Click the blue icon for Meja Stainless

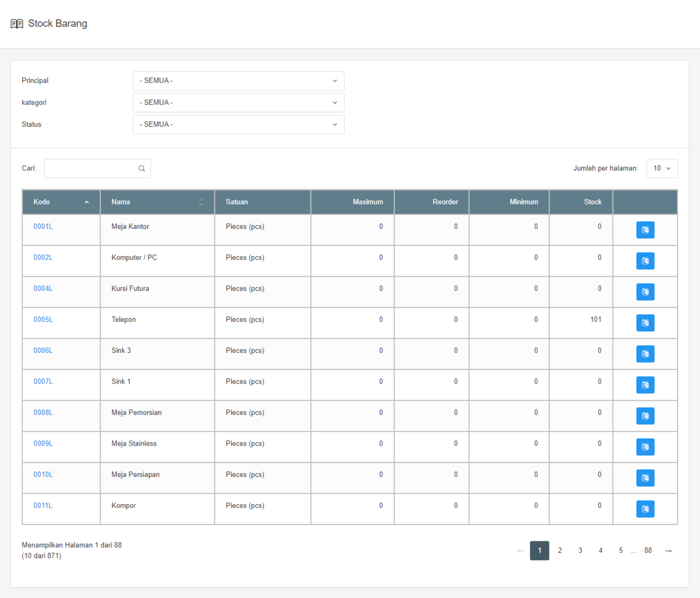(645, 447)
